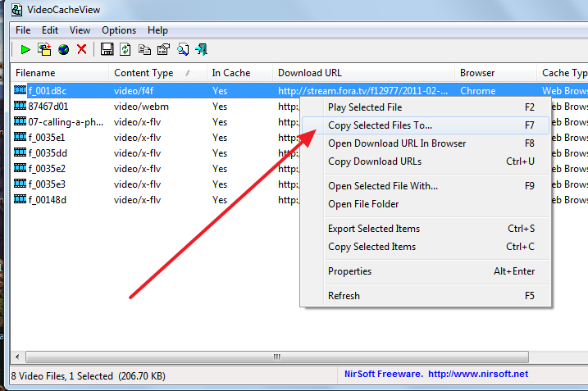Choose Open File Folder menu entry

[x=426, y=204]
